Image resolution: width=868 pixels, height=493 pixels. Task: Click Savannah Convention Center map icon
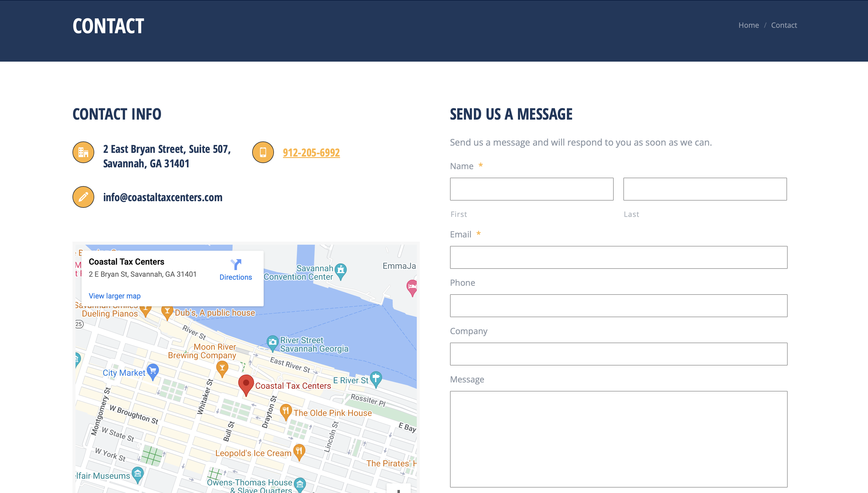(x=340, y=269)
